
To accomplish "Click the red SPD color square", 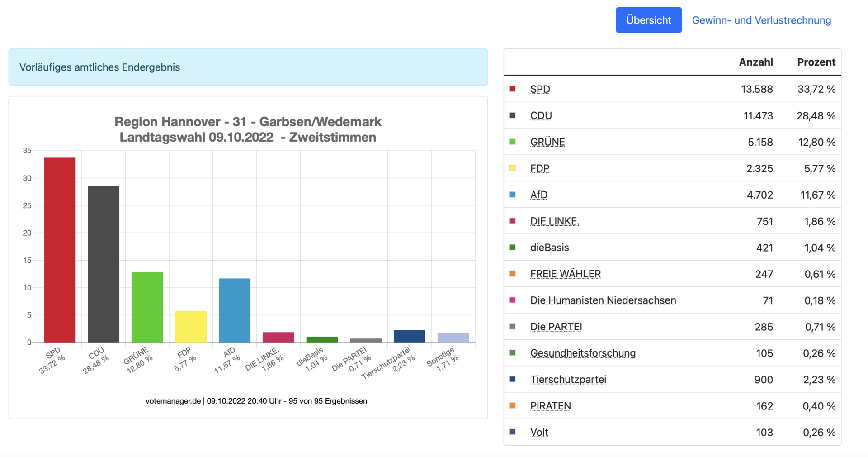I will point(512,89).
